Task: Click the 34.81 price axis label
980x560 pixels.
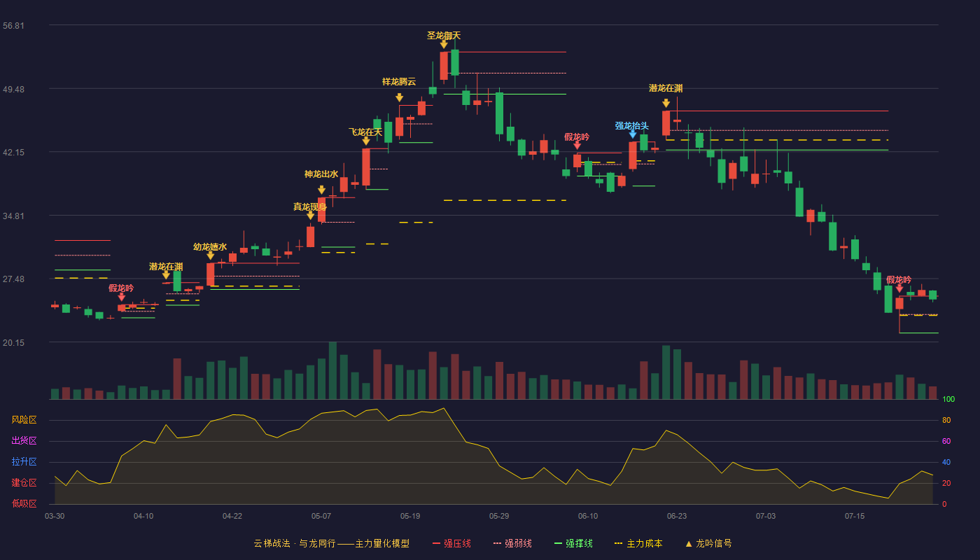Action: click(x=14, y=216)
